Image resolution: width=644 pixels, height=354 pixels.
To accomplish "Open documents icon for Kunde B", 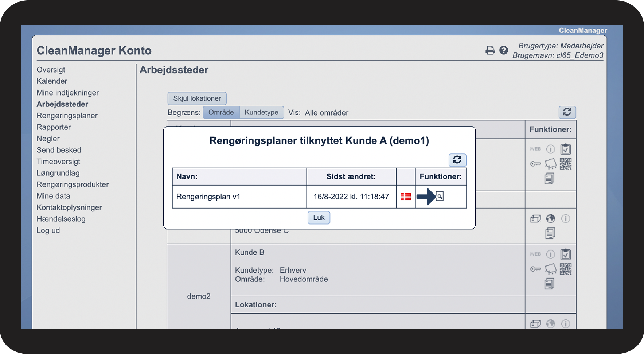I will [549, 283].
